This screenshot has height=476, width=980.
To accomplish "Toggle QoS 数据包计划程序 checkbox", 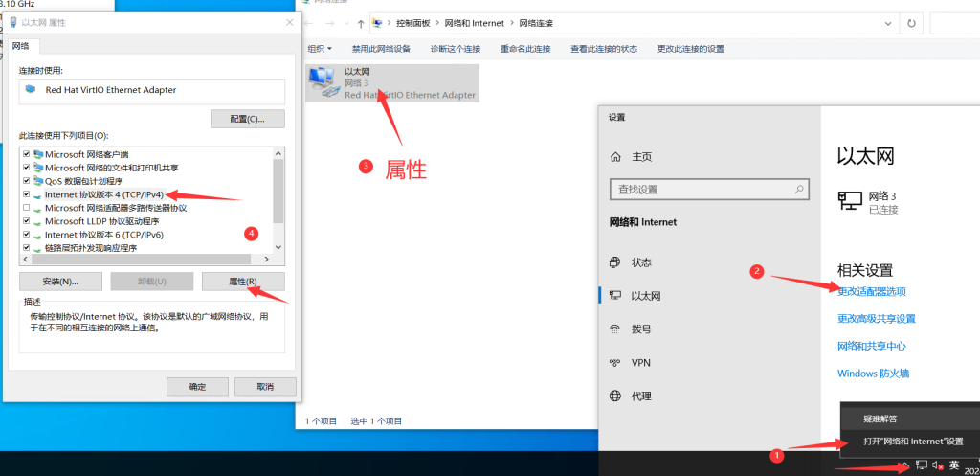I will tap(26, 181).
